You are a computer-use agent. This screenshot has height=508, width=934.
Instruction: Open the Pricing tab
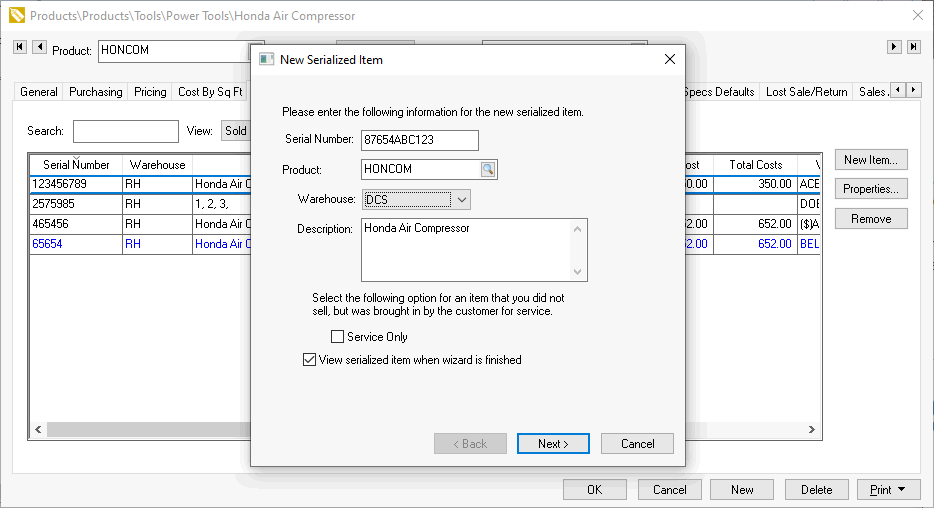click(150, 92)
